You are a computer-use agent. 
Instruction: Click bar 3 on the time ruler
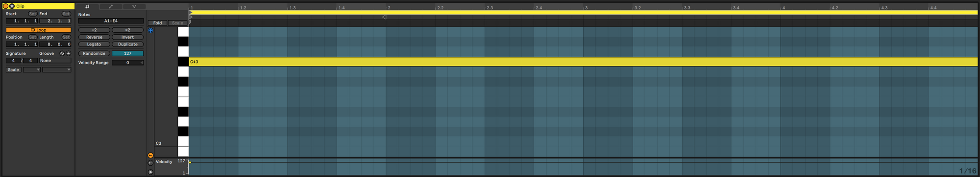tap(586, 8)
